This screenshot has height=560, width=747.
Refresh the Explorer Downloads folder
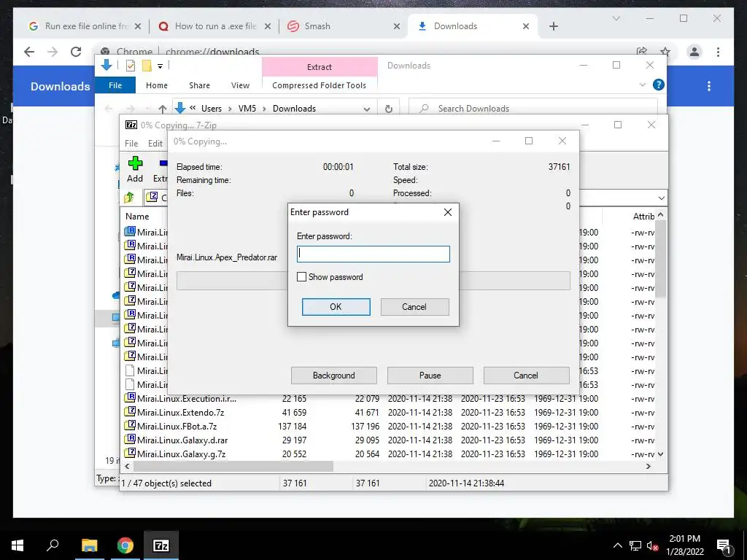click(x=389, y=109)
